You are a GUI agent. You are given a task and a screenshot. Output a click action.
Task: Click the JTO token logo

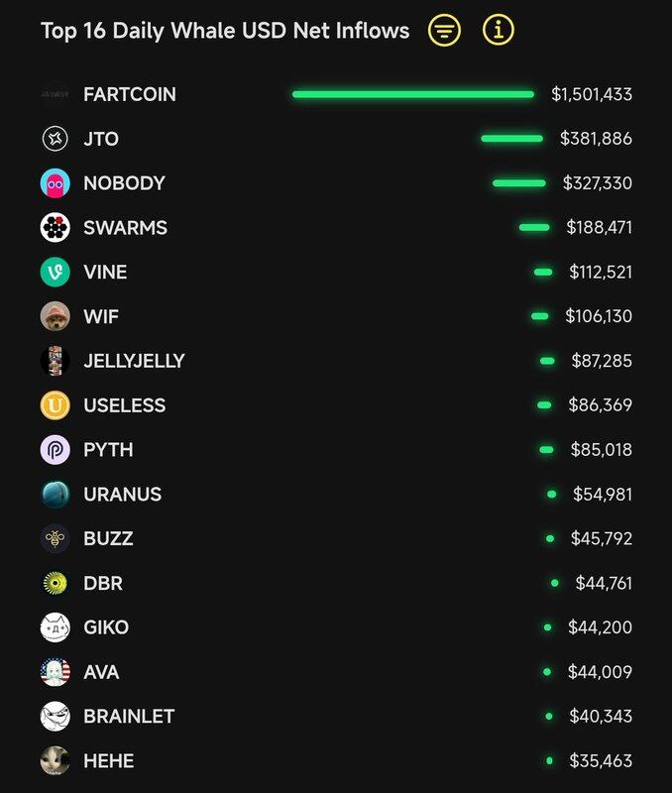(x=55, y=139)
